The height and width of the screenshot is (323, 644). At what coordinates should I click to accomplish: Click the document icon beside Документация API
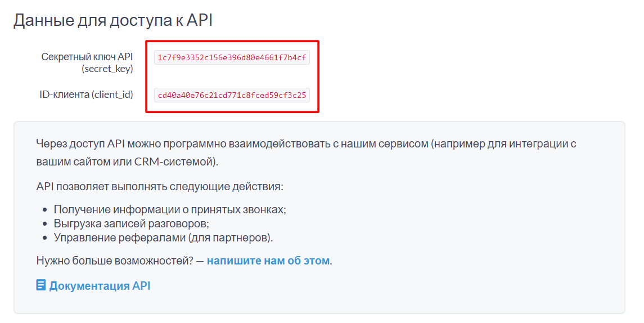point(40,285)
